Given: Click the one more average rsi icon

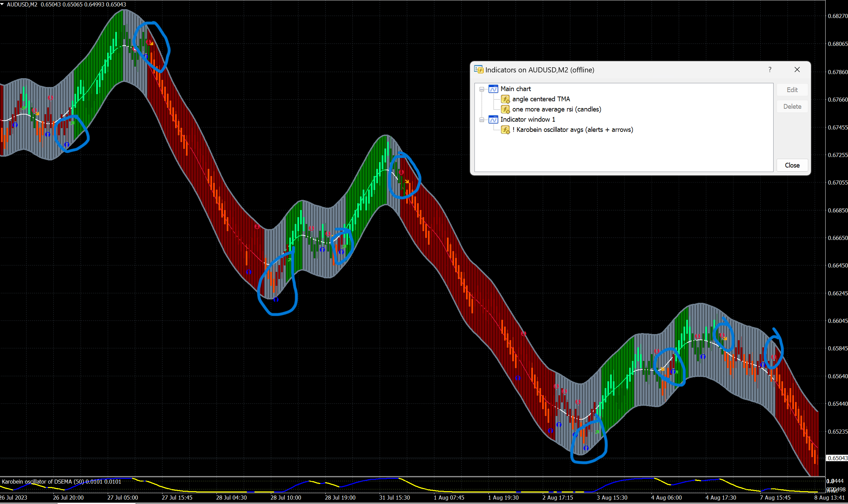Looking at the screenshot, I should (x=505, y=109).
